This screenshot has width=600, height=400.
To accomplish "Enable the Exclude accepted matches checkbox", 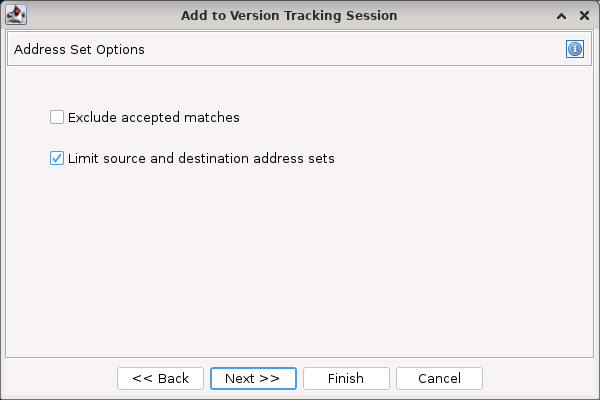I will 57,117.
